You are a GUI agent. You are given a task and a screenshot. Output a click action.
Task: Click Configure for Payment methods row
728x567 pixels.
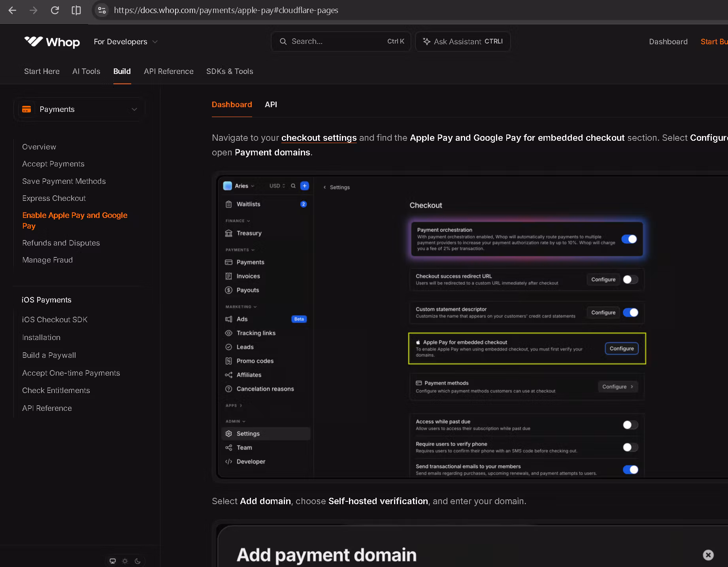618,386
